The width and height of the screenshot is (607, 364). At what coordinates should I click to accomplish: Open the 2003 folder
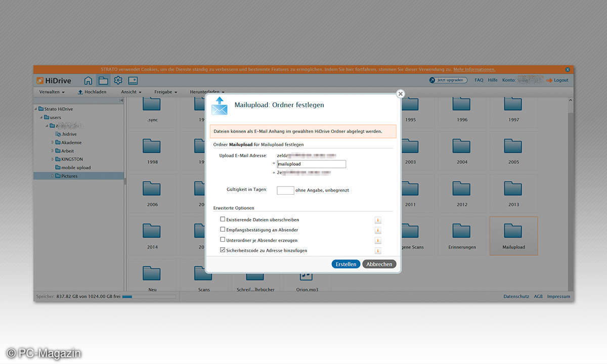tap(410, 151)
